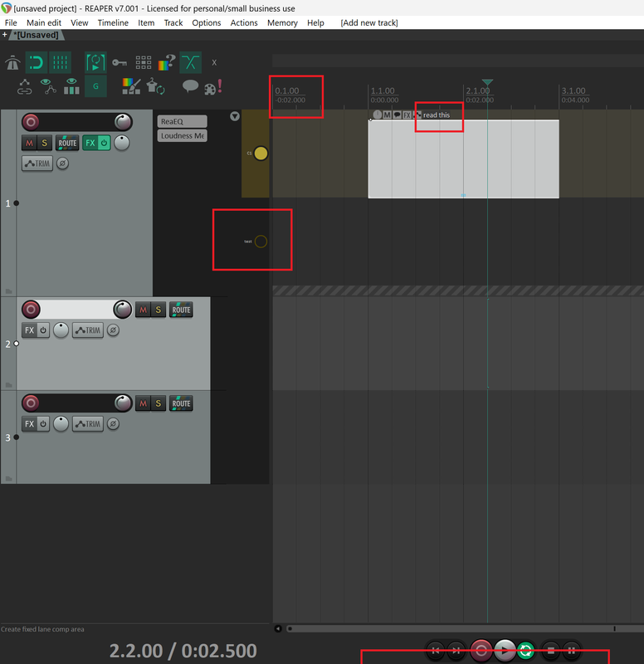644x664 pixels.
Task: Arm track 3 for recording
Action: (31, 403)
